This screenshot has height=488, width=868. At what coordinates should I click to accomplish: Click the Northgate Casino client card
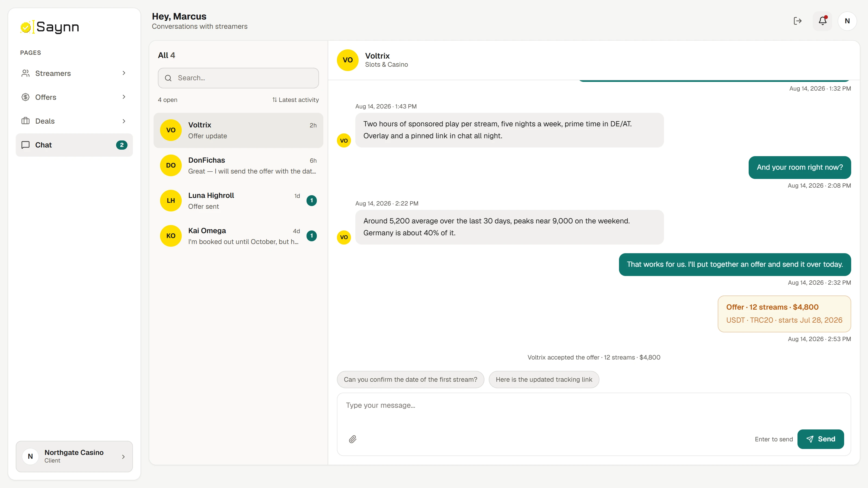coord(74,456)
